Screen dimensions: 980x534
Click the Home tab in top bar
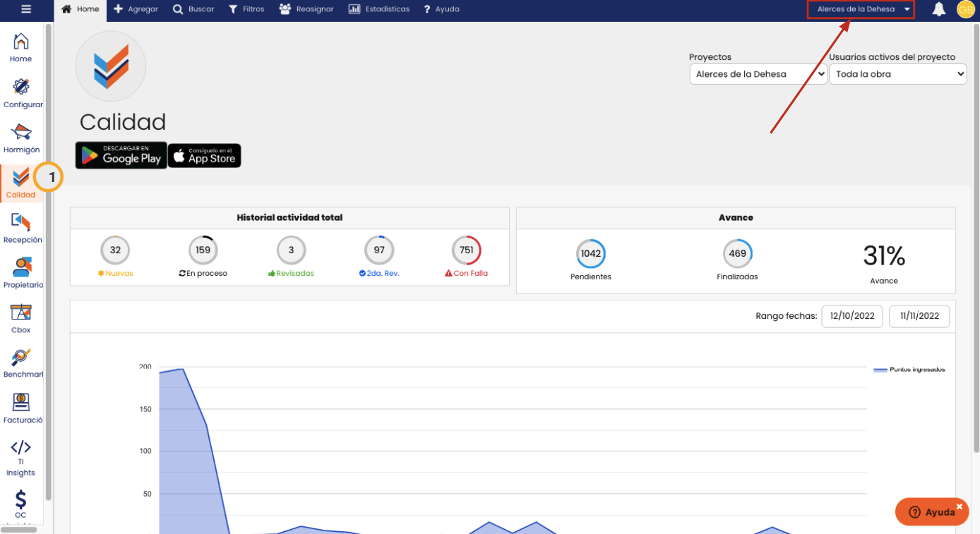(x=80, y=9)
